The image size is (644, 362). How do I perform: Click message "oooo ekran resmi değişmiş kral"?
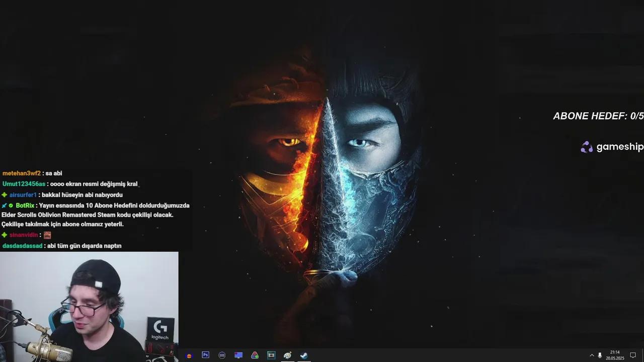coord(94,184)
